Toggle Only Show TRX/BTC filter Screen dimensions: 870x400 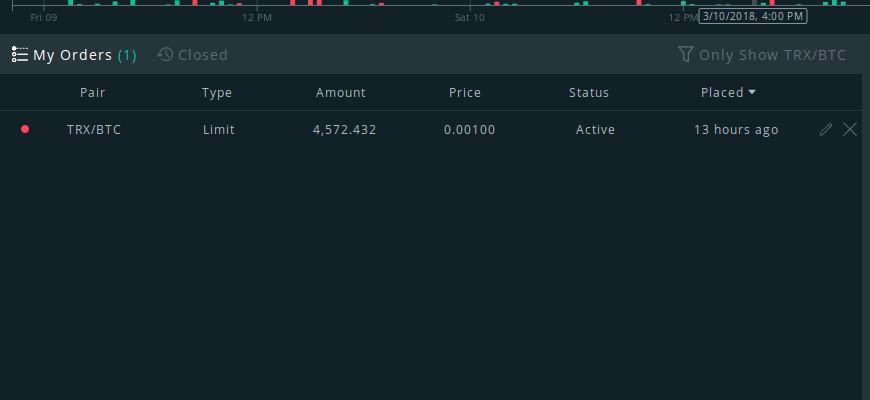(x=762, y=54)
